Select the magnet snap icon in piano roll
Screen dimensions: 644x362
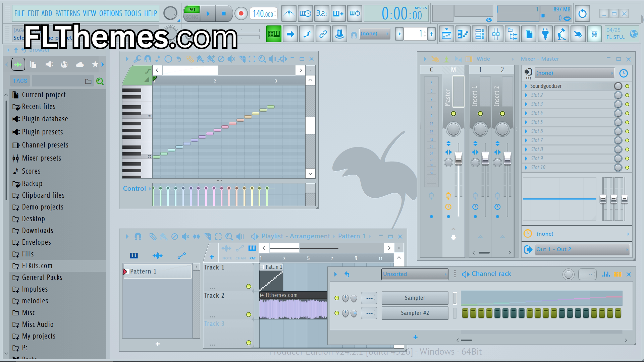[147, 59]
